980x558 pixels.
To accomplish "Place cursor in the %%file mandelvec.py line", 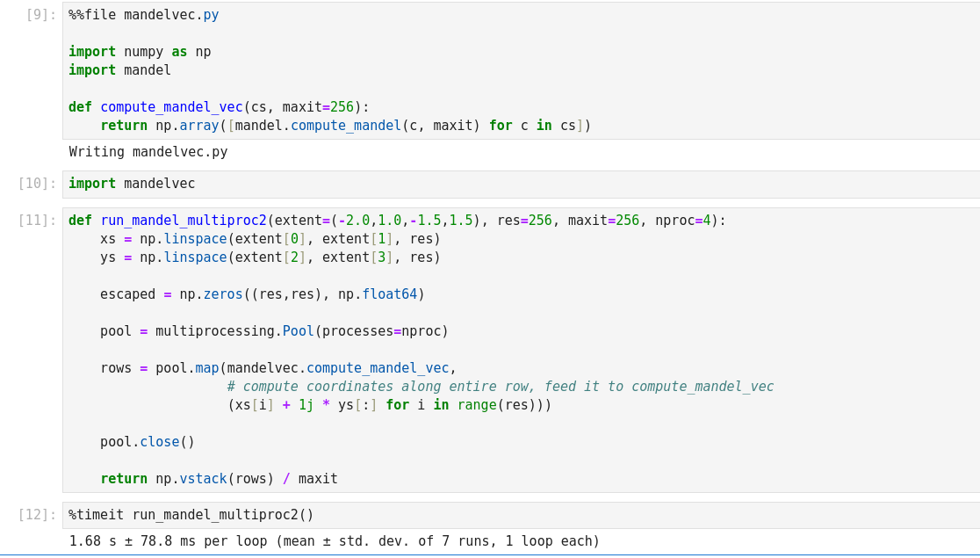I will pyautogui.click(x=144, y=15).
